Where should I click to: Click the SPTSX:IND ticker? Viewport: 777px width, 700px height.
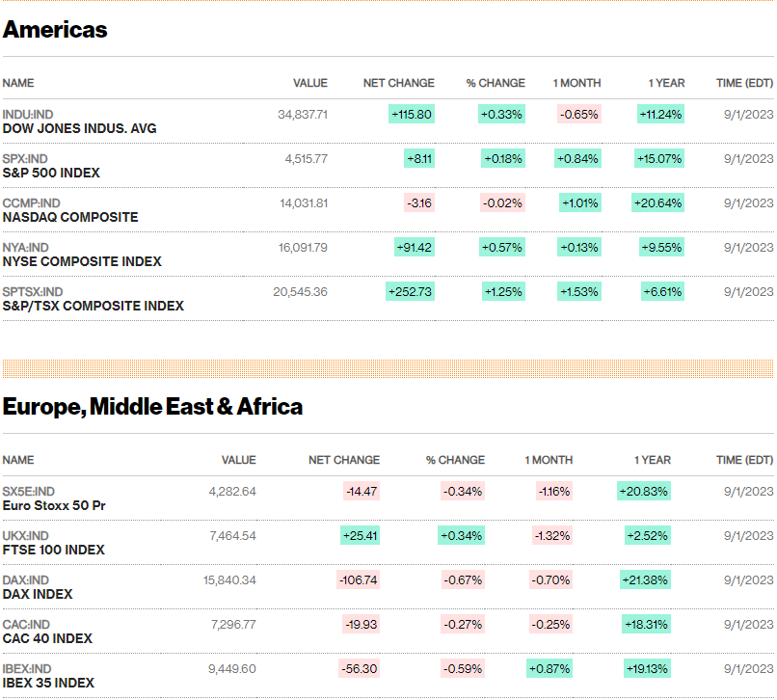(33, 292)
